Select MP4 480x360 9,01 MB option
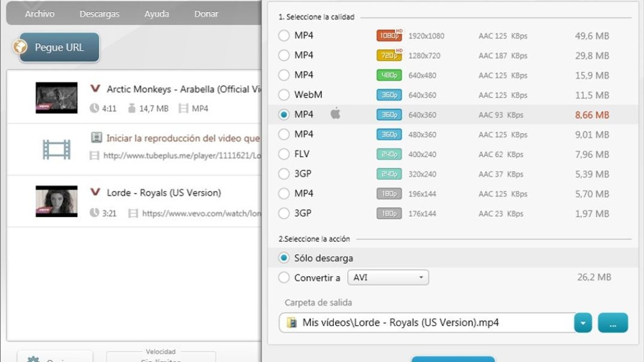The height and width of the screenshot is (362, 644). coord(284,134)
